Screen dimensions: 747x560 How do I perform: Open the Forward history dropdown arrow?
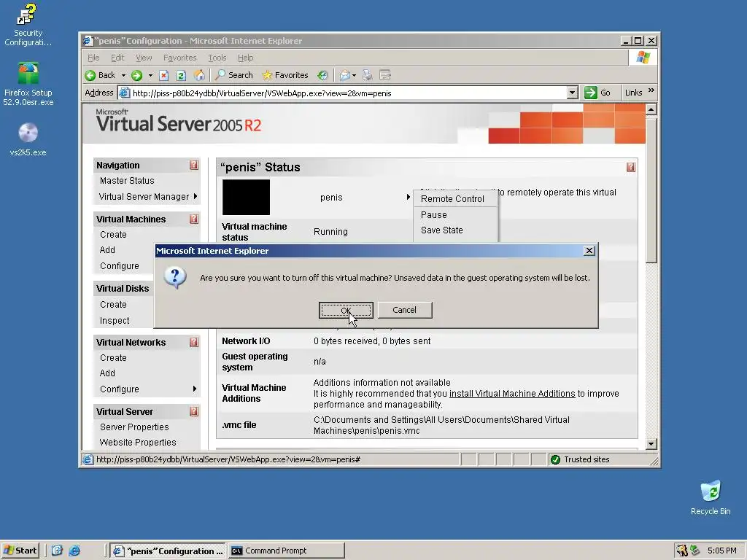150,75
